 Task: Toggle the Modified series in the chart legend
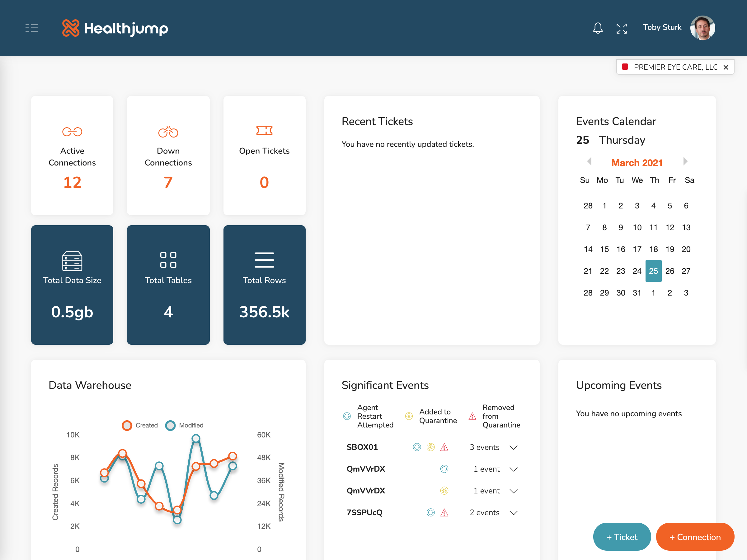pos(171,426)
